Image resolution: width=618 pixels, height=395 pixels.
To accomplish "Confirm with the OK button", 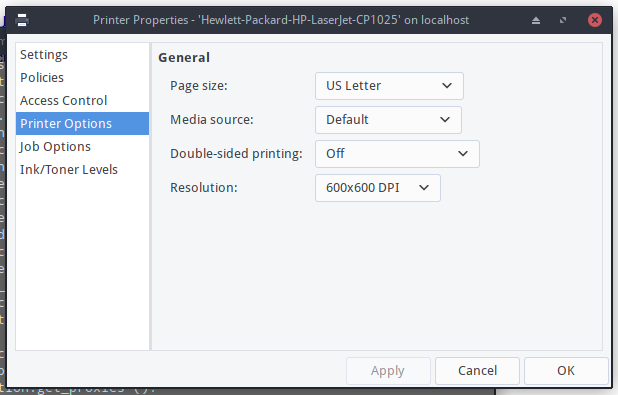I will coord(566,371).
